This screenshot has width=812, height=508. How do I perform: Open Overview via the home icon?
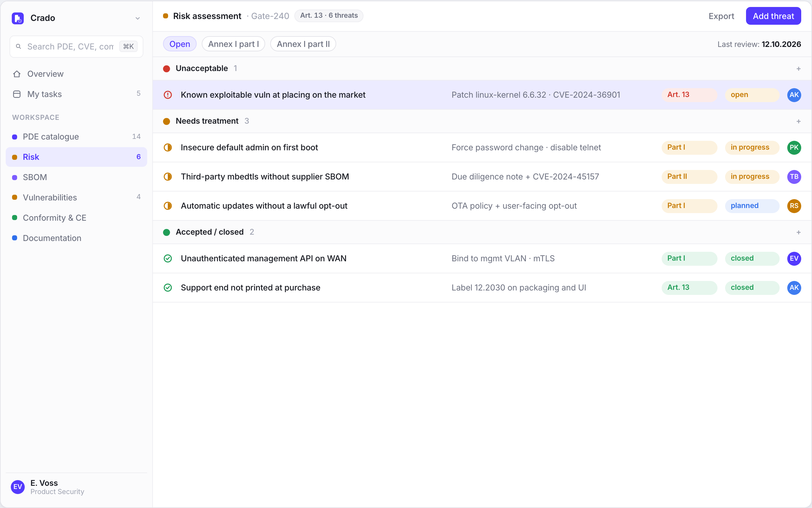coord(17,74)
